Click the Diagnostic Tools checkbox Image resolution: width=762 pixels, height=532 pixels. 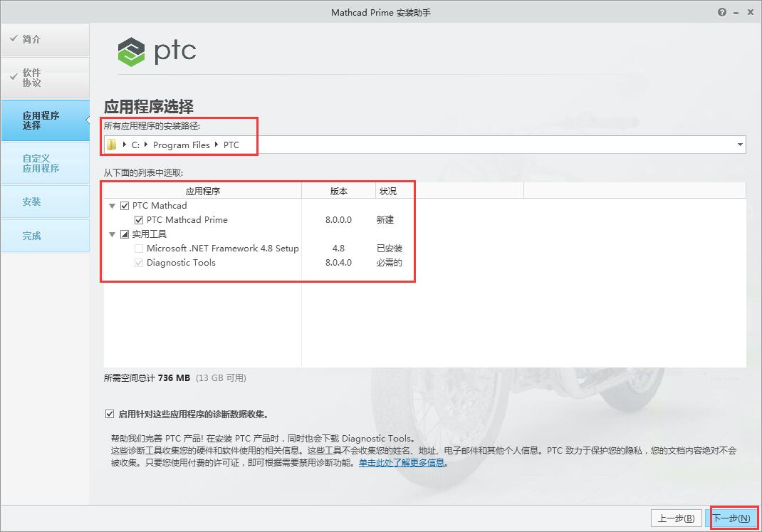(x=139, y=263)
